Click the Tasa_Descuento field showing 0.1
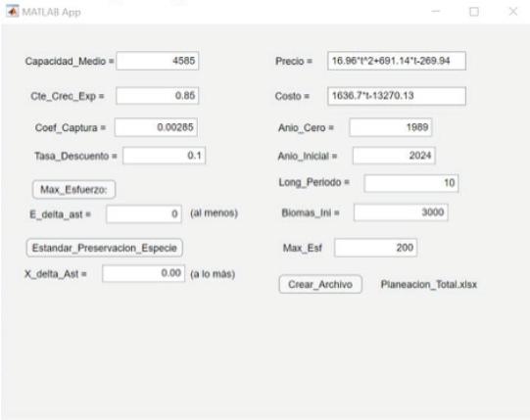This screenshot has height=420, width=530. (x=165, y=156)
